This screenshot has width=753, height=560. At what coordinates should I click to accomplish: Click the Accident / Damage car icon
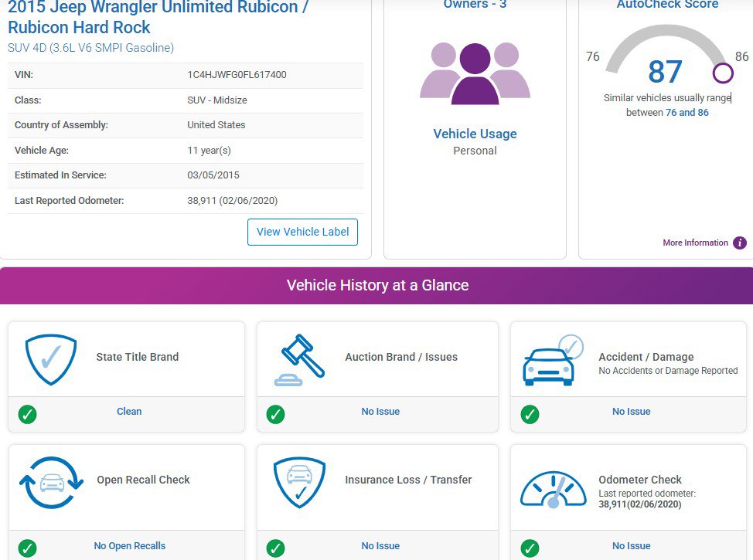[552, 361]
